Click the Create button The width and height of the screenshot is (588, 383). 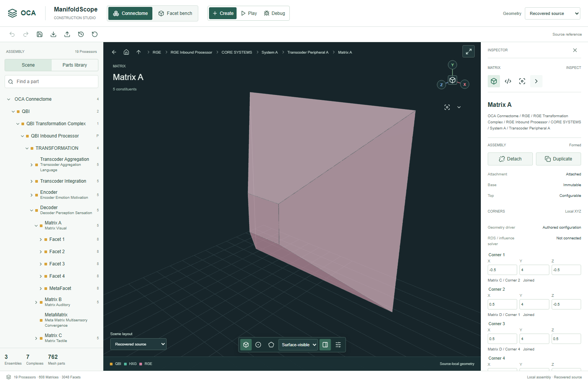coord(223,13)
